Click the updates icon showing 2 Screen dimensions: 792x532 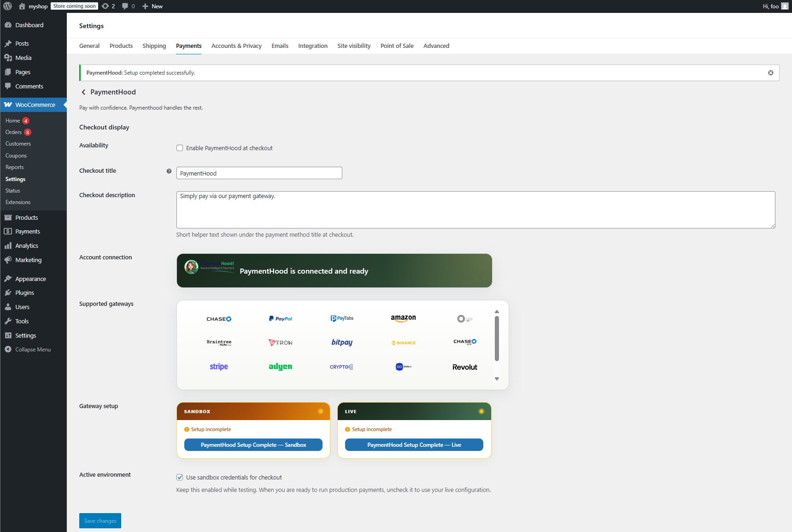[106, 6]
